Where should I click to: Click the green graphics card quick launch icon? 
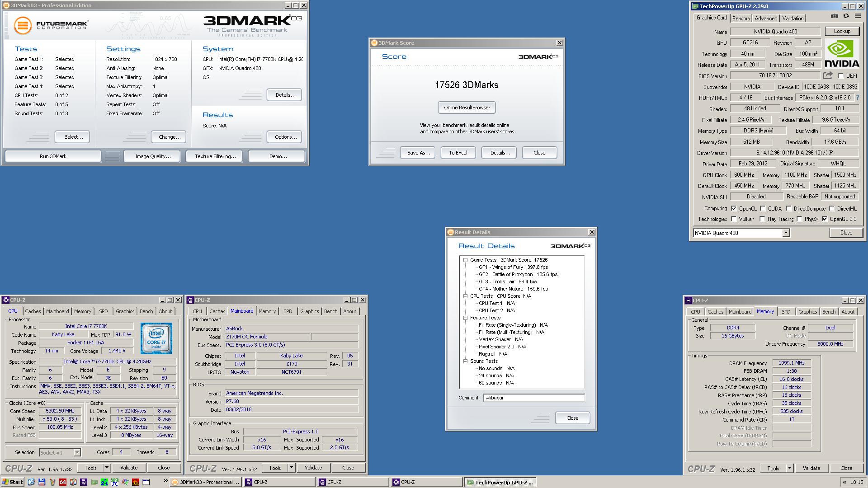pos(94,482)
